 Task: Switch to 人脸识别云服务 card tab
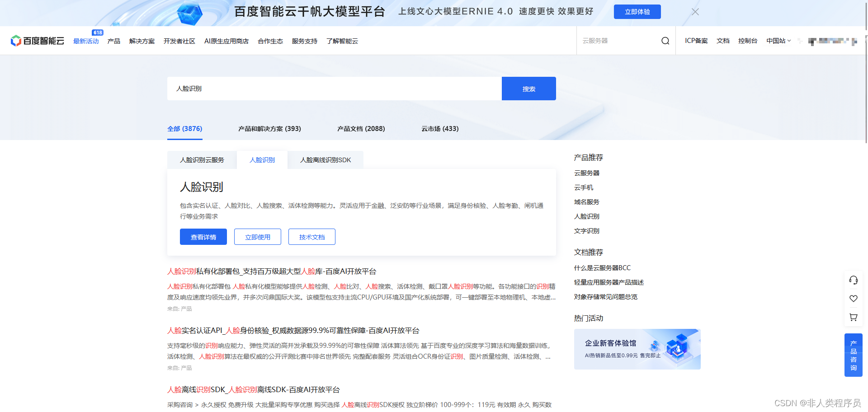coord(202,160)
